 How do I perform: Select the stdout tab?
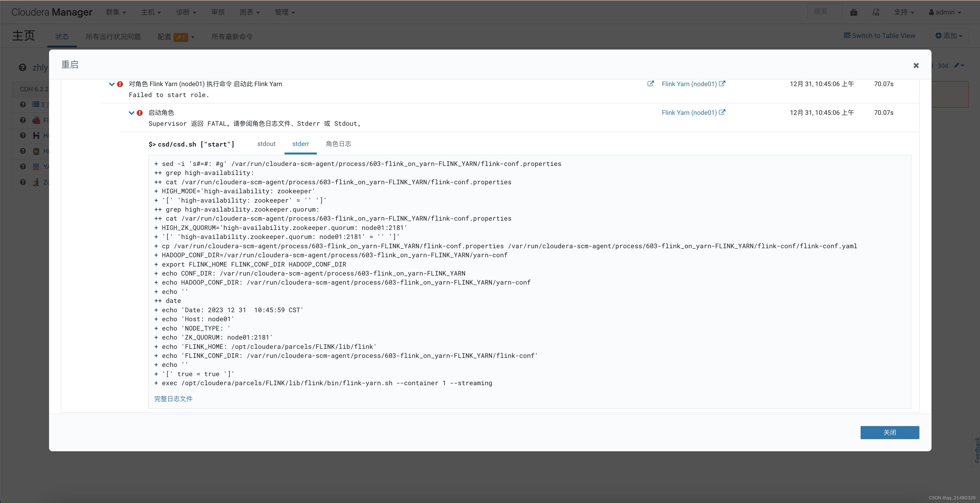pos(266,144)
